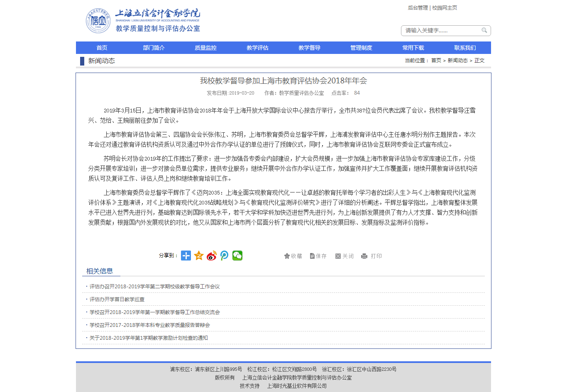Image resolution: width=567 pixels, height=392 pixels.
Task: Share to QZone via the star icon
Action: pos(199,256)
